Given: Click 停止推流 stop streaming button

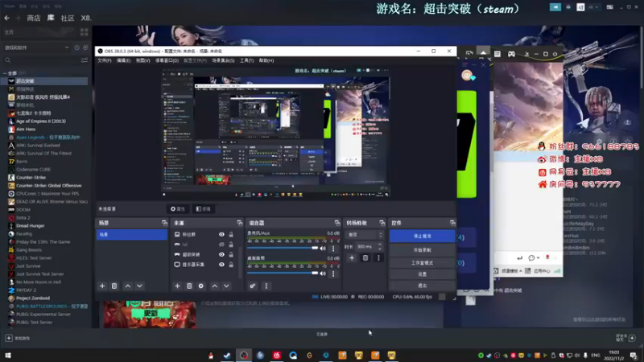Looking at the screenshot, I should (x=422, y=236).
